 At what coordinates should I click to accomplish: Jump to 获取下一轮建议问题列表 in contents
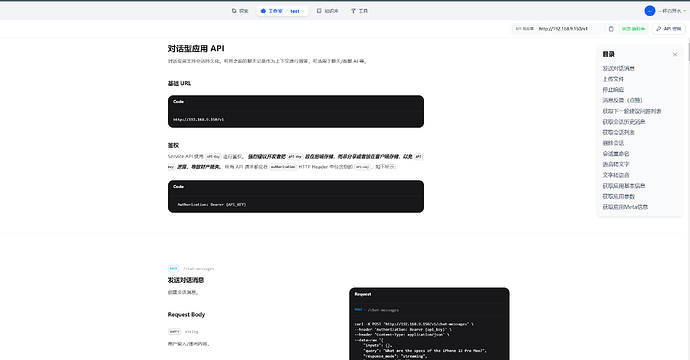pyautogui.click(x=632, y=111)
